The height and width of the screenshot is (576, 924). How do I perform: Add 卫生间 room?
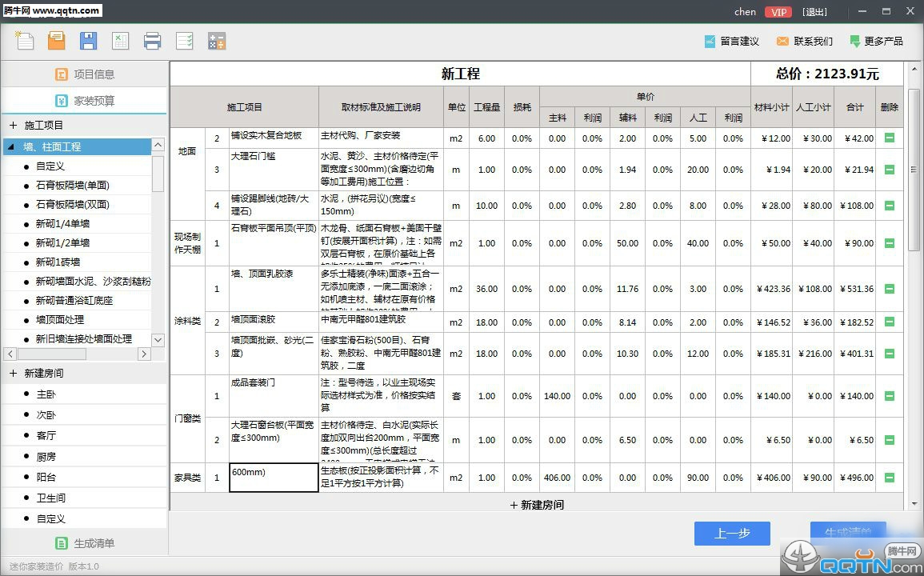click(50, 498)
